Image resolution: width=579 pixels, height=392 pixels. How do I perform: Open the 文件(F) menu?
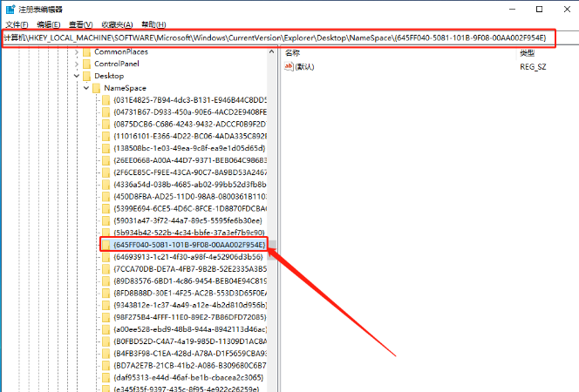coord(17,24)
